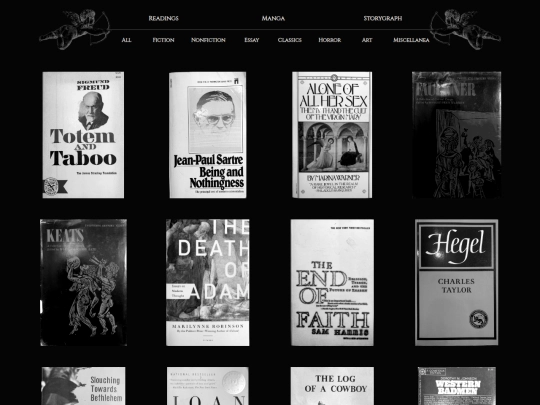The height and width of the screenshot is (405, 540).
Task: Select the All category filter
Action: point(126,40)
